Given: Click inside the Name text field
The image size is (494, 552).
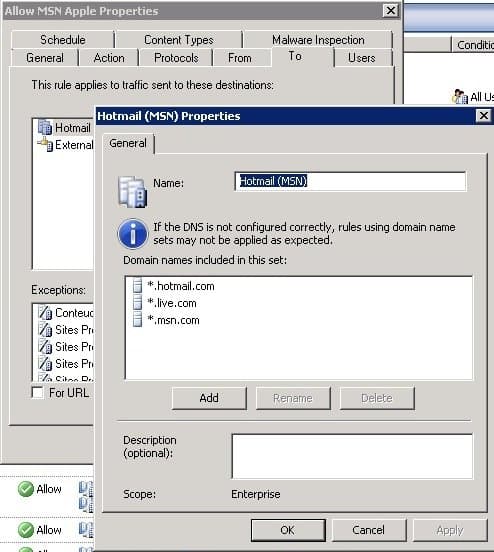Looking at the screenshot, I should click(350, 181).
